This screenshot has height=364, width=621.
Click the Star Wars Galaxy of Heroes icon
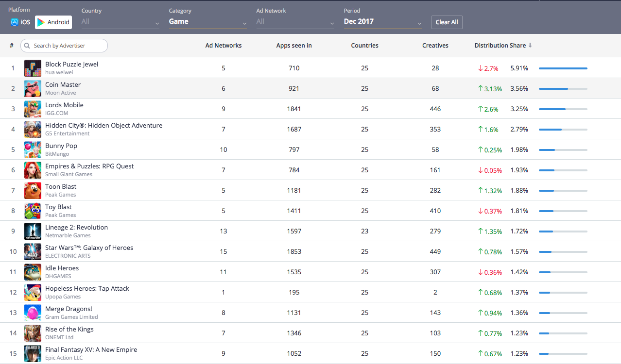coord(33,252)
